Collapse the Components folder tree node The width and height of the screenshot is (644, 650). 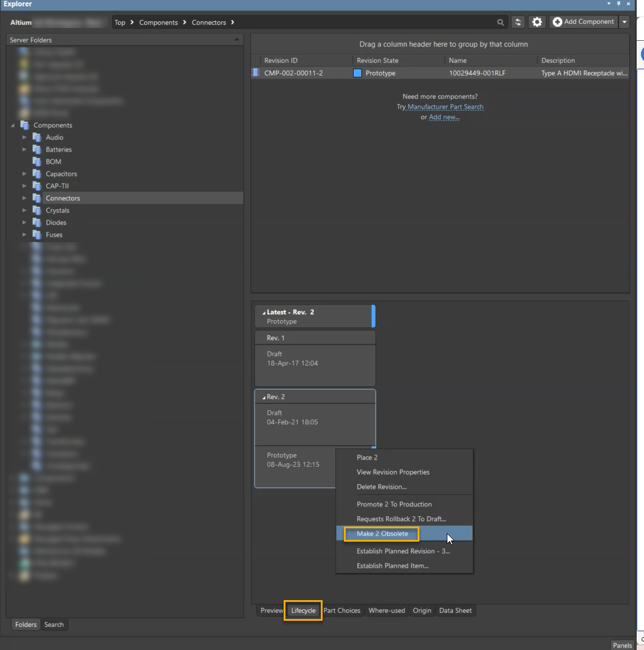click(13, 125)
